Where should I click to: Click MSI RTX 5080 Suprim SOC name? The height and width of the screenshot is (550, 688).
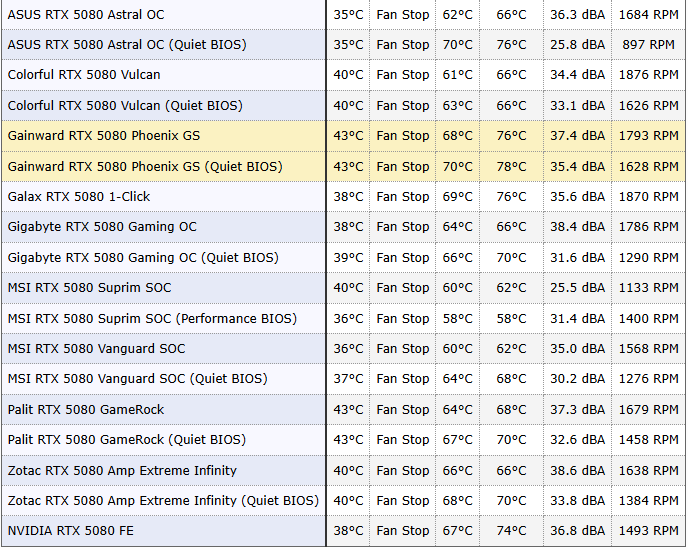pyautogui.click(x=89, y=288)
